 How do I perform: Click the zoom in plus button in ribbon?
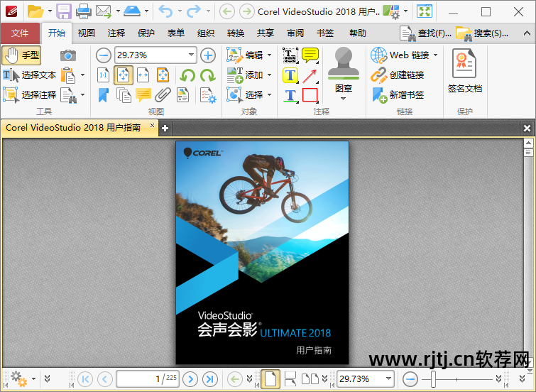coord(208,55)
